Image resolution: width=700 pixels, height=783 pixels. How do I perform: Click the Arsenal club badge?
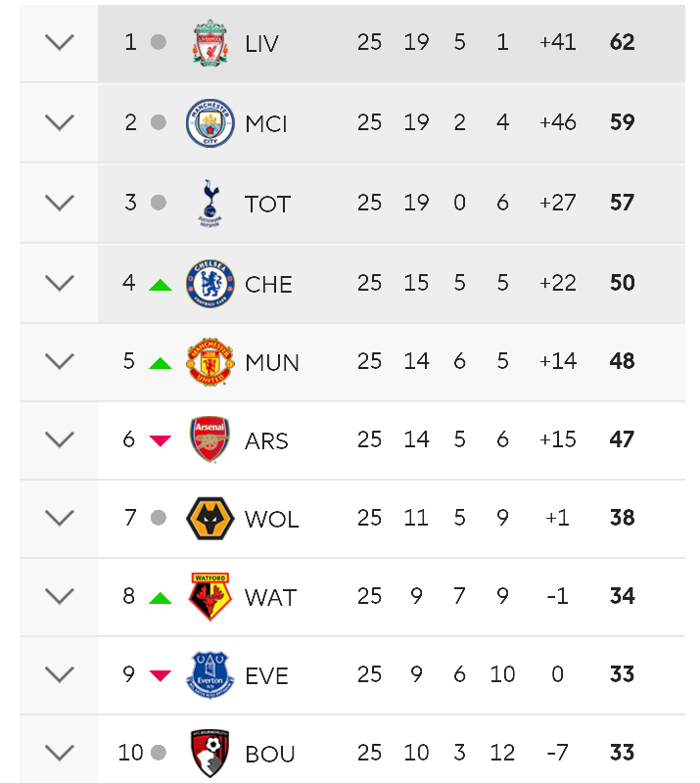(x=210, y=439)
